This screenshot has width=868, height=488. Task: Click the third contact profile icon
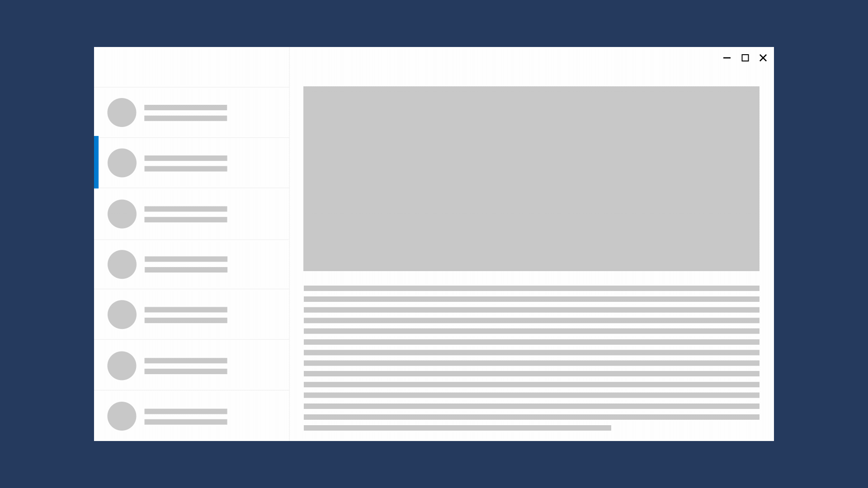tap(122, 213)
